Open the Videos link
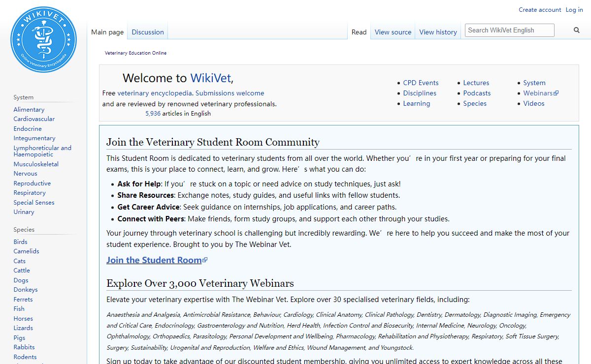Image resolution: width=591 pixels, height=364 pixels. coord(534,103)
